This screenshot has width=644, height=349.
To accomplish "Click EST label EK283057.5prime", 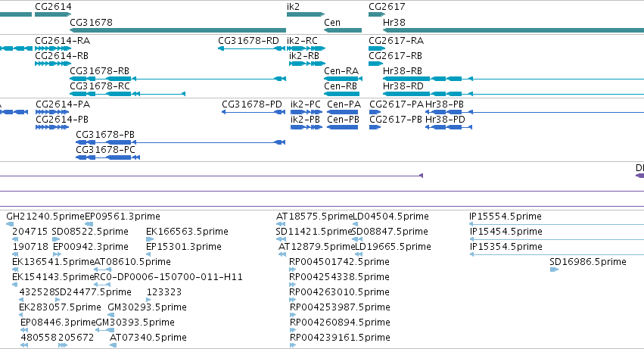I will pyautogui.click(x=60, y=308).
